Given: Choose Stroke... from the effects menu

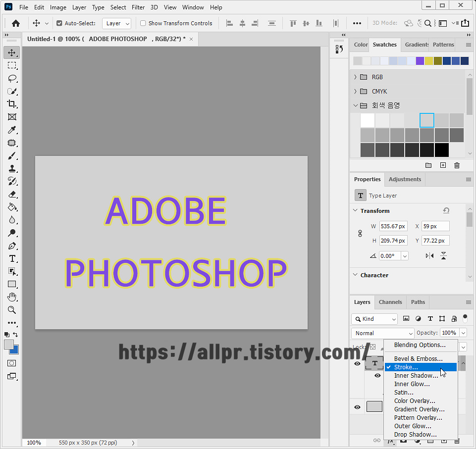Looking at the screenshot, I should [421, 367].
